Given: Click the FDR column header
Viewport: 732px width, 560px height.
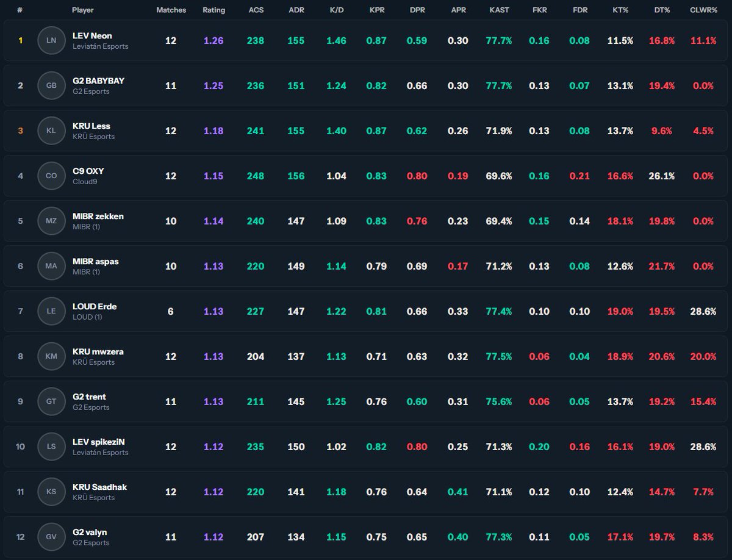Looking at the screenshot, I should pyautogui.click(x=579, y=10).
